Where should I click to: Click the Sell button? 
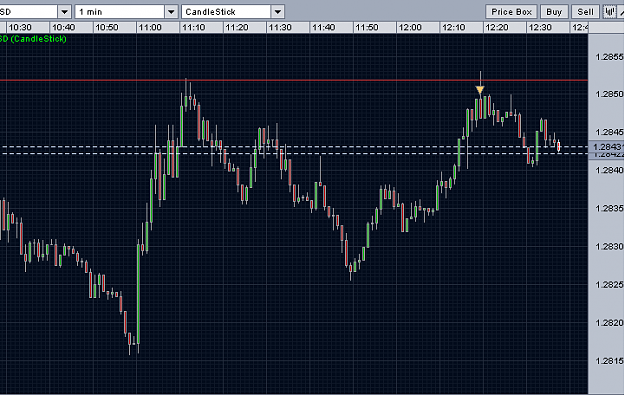tap(585, 12)
